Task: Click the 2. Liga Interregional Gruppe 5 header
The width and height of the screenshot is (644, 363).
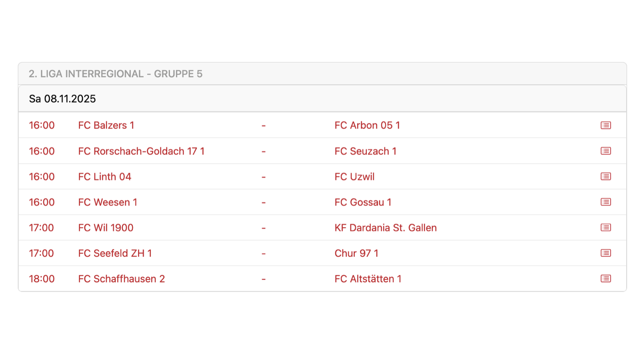Action: pos(115,74)
